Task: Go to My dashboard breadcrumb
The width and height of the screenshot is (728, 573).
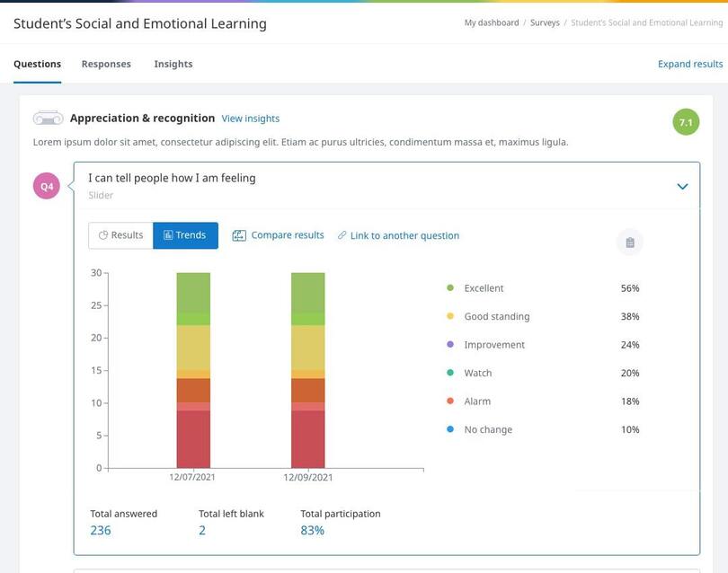Action: tap(492, 22)
